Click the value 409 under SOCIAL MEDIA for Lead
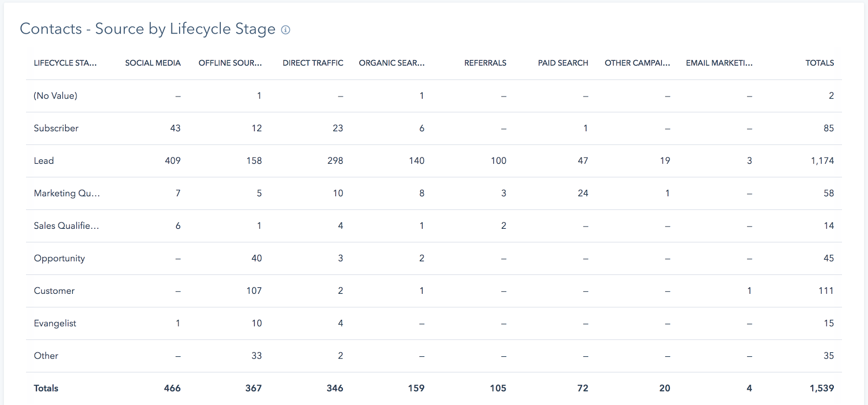The width and height of the screenshot is (868, 405). point(173,160)
